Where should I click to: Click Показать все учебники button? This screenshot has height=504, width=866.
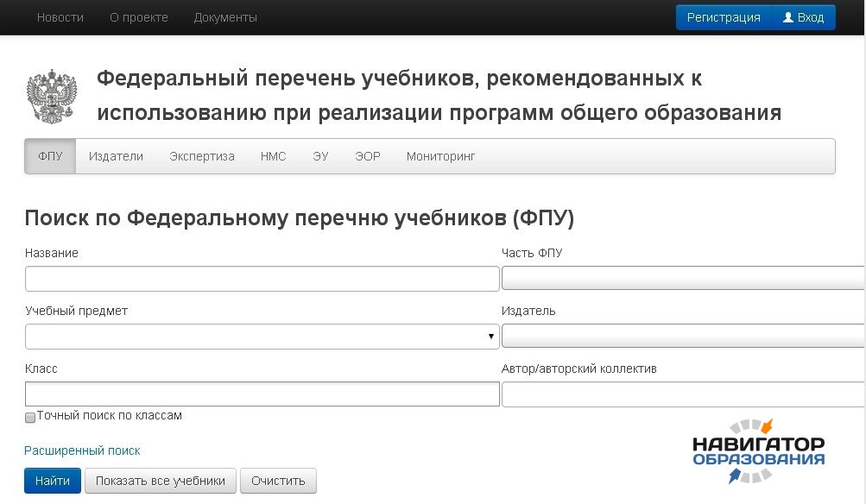[x=161, y=481]
